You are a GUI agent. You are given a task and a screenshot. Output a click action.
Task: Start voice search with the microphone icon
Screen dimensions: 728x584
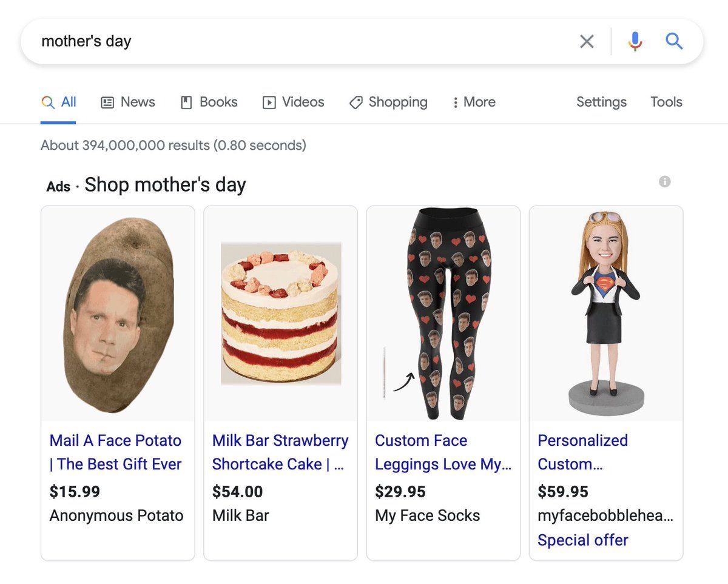[x=635, y=41]
